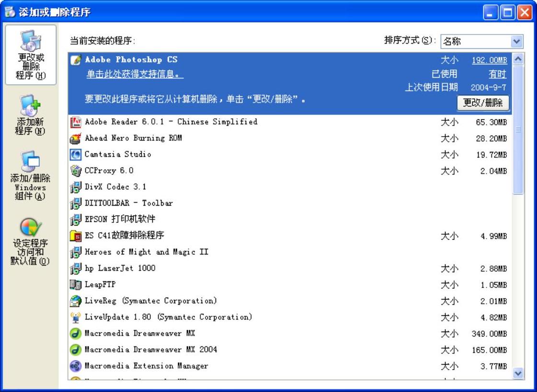Click the 2004-9-7 last used date
This screenshot has width=537, height=392.
tap(488, 88)
